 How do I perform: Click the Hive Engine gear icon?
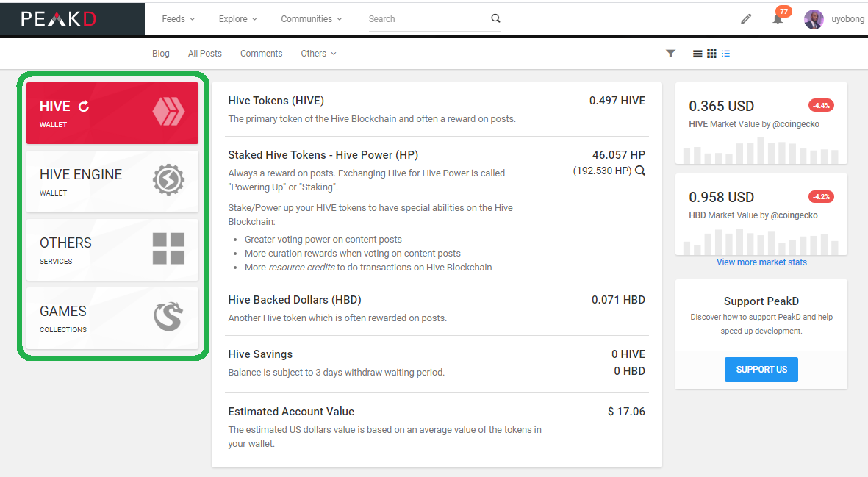point(168,180)
